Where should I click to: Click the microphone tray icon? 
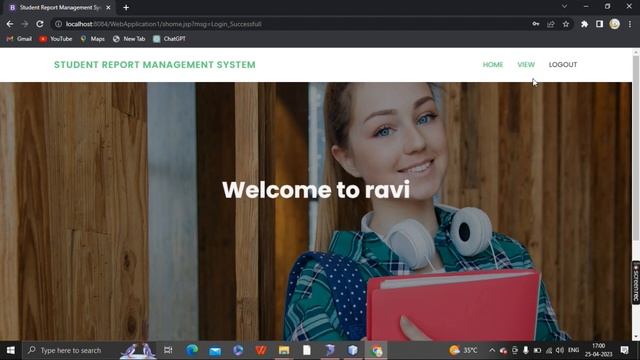(526, 350)
